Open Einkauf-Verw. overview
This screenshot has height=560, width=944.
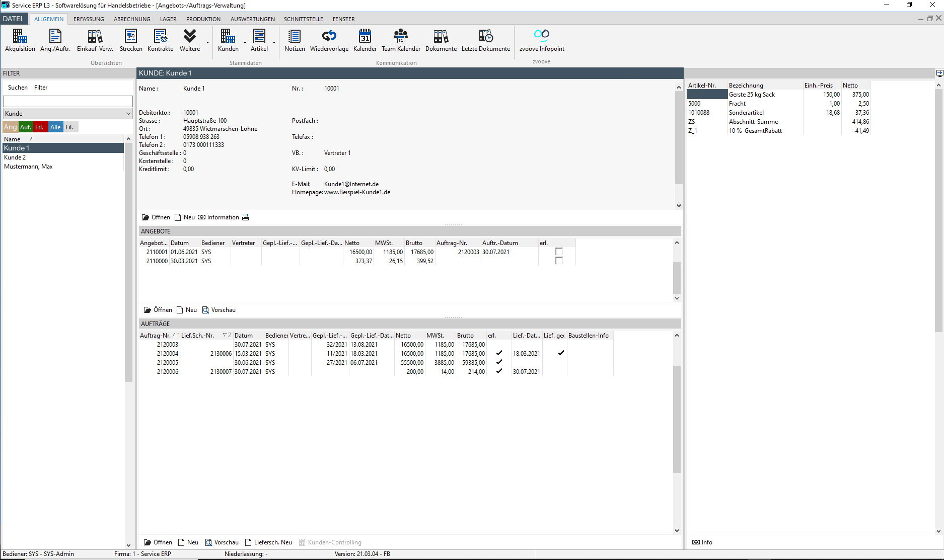click(95, 40)
